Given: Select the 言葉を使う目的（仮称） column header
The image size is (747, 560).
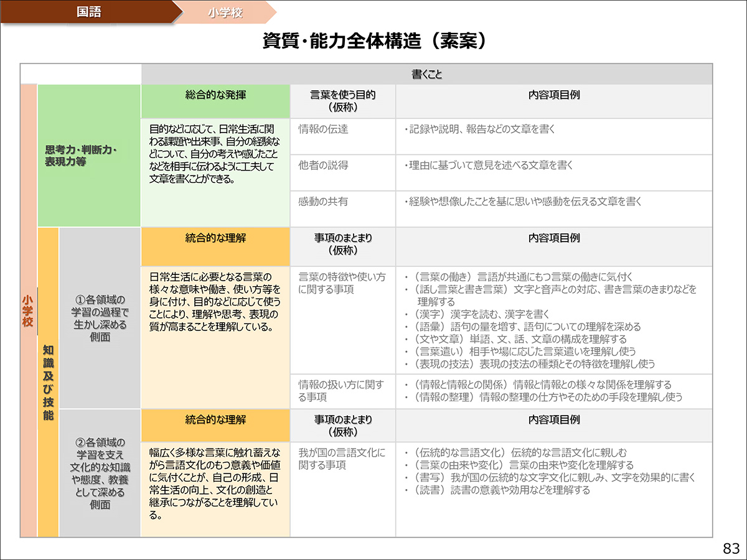Looking at the screenshot, I should 342,101.
